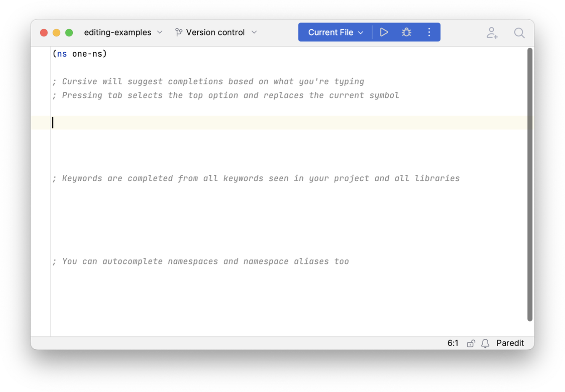Click the highlighted current caret line
The width and height of the screenshot is (565, 392).
[x=279, y=122]
